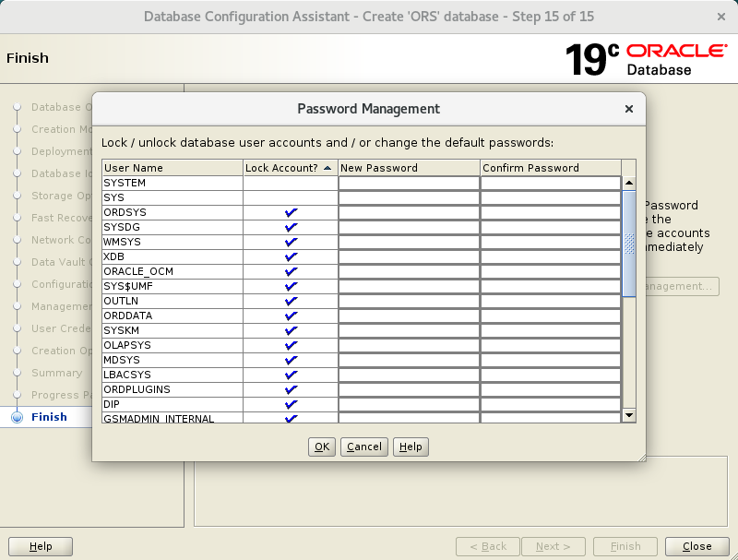This screenshot has width=738, height=560.
Task: Select DIP user name cell
Action: click(x=173, y=404)
